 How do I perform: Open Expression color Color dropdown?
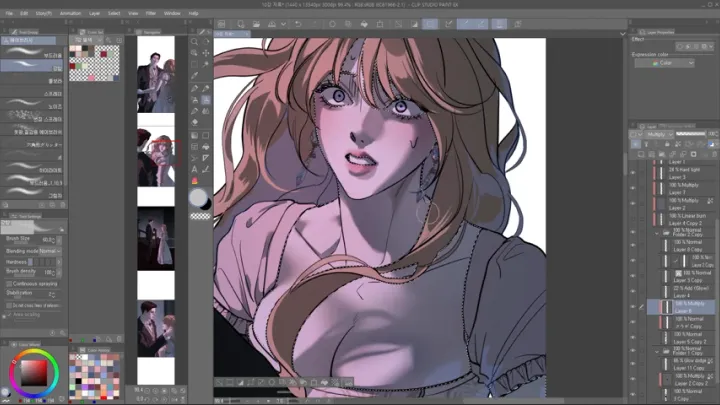tap(664, 63)
